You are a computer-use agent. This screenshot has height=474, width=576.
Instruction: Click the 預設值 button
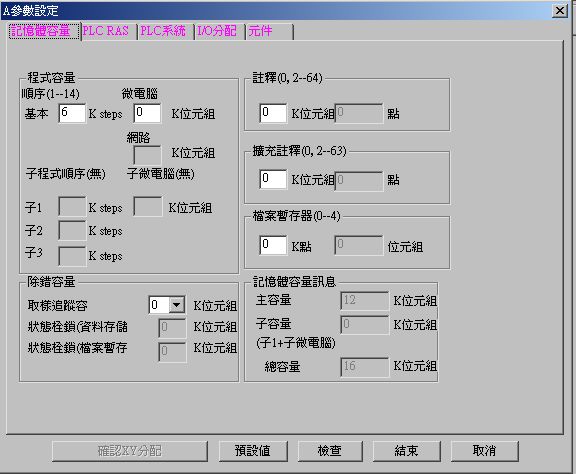click(x=253, y=451)
